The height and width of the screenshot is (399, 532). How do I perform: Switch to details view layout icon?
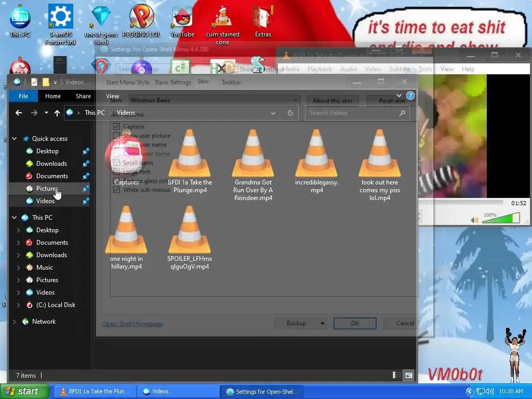396,375
